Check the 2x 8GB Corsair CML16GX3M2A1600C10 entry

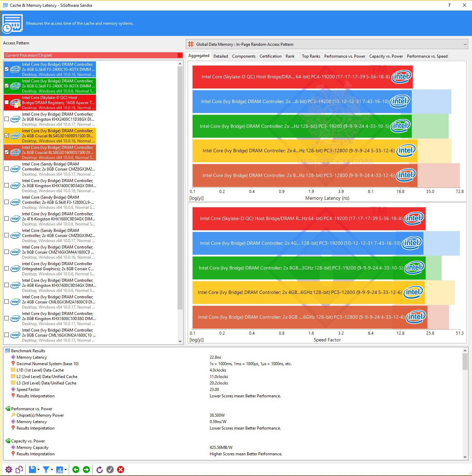coord(7,335)
